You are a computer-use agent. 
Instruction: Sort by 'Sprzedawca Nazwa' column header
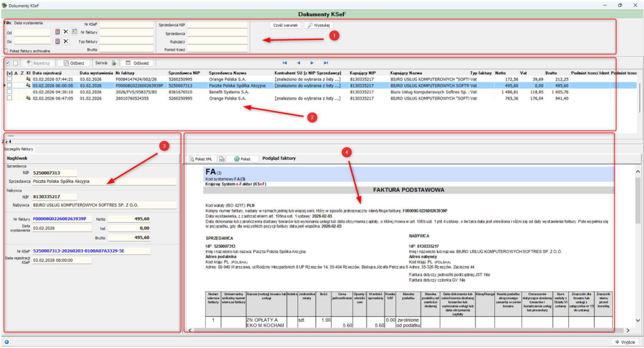[228, 72]
